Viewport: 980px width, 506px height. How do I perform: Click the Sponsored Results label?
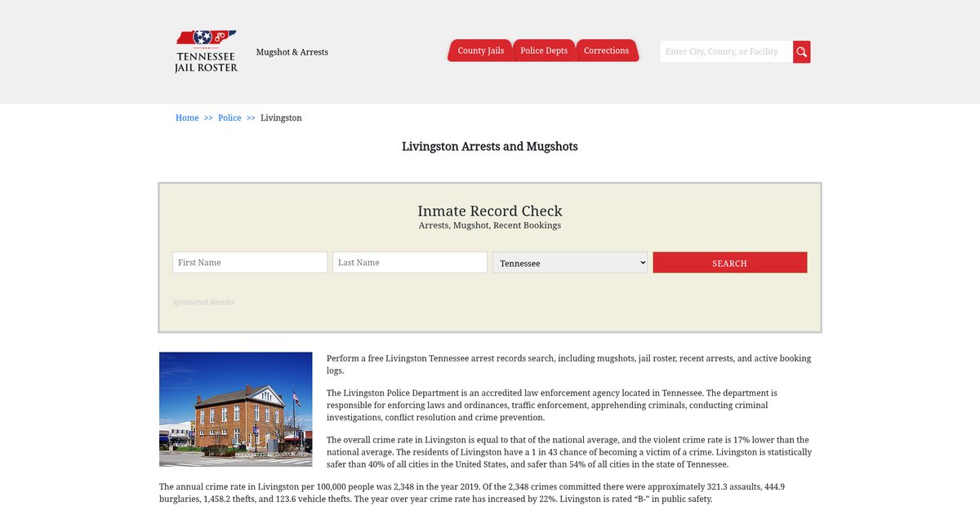tap(203, 303)
